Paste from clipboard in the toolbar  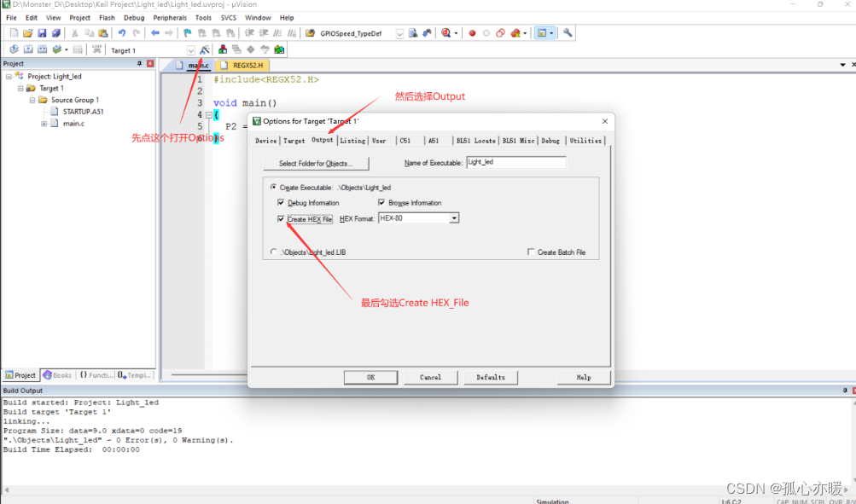point(103,33)
